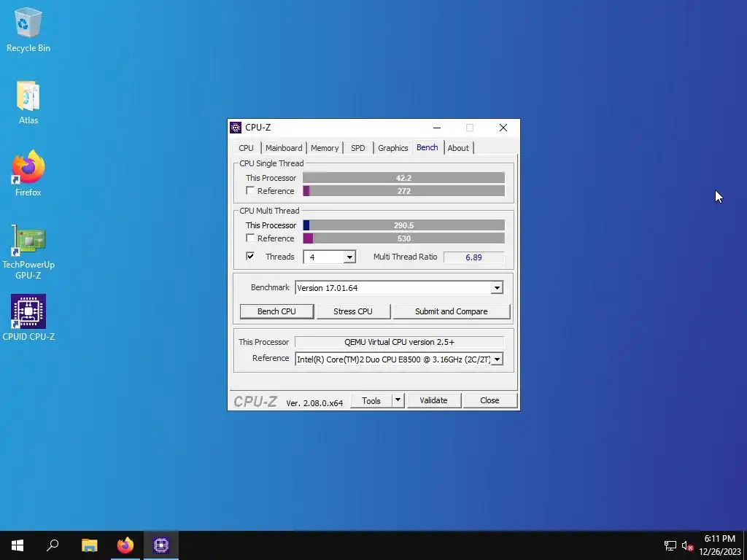The image size is (747, 560).
Task: Switch to Firefox in the taskbar
Action: (125, 545)
